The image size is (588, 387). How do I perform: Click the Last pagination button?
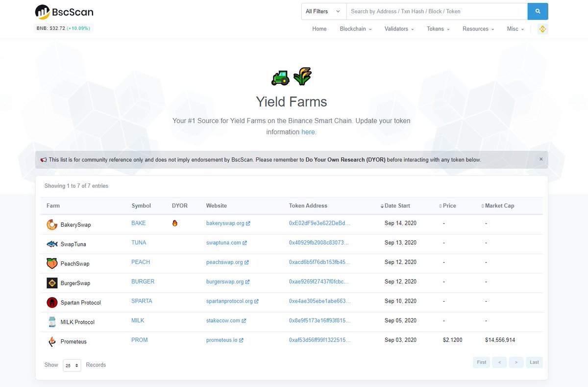pyautogui.click(x=534, y=362)
